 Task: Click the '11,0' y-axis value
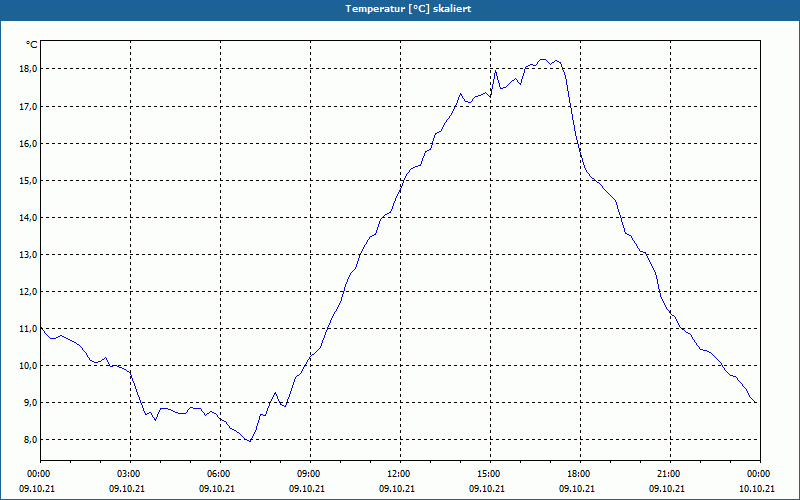(x=28, y=329)
